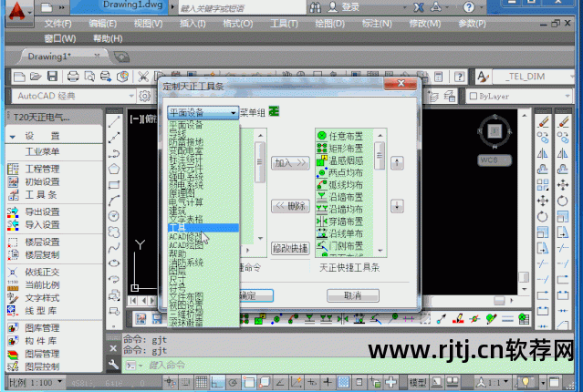
Task: Switch to the Drawing1* document tab
Action: point(49,57)
